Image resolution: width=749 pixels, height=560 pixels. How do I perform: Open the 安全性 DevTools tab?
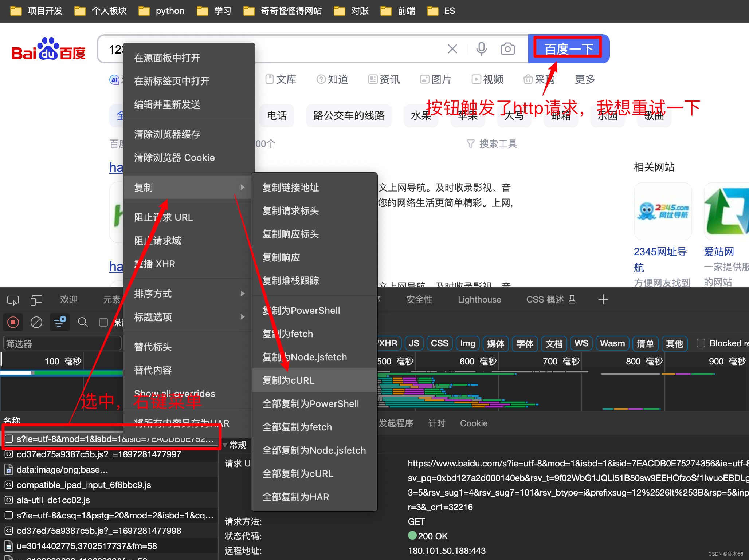tap(419, 300)
